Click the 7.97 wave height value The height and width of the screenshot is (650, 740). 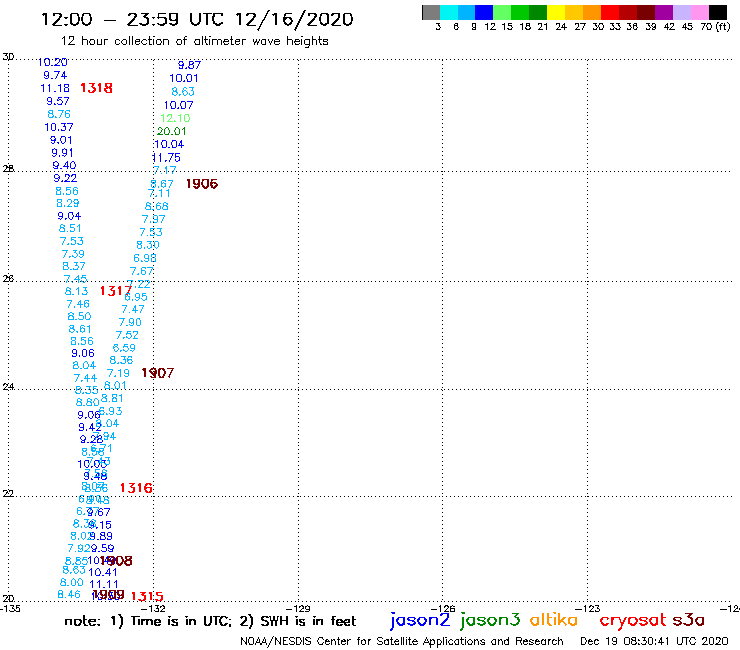coord(154,219)
